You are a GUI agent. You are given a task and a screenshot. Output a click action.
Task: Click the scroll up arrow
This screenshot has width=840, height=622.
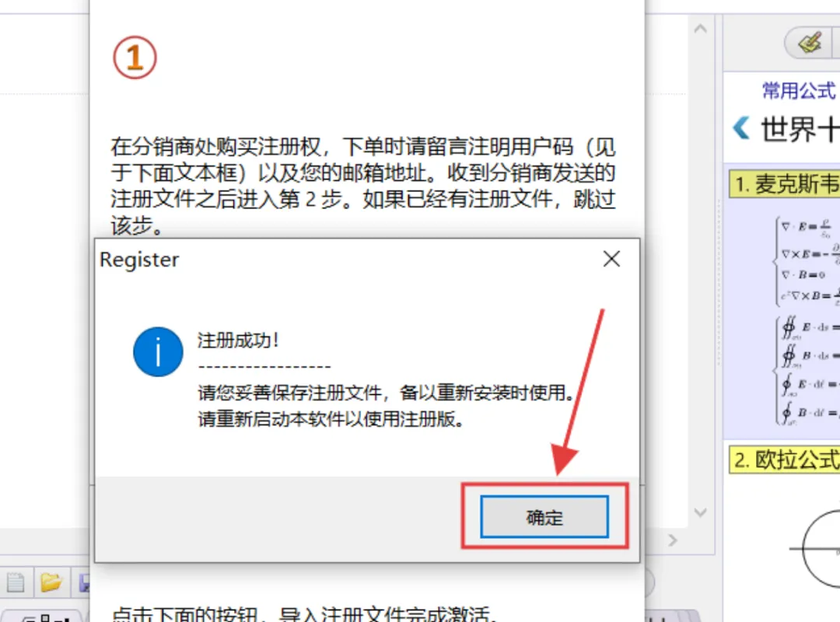(x=700, y=29)
